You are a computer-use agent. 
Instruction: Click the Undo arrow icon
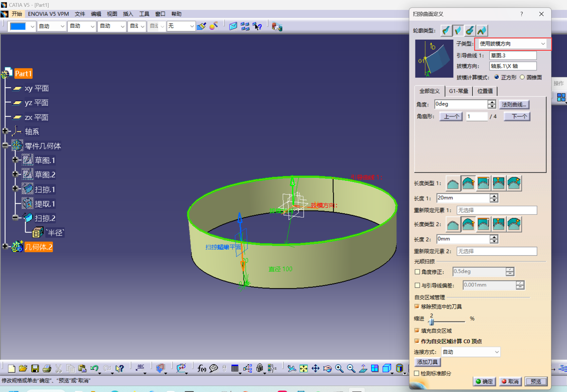coord(94,368)
